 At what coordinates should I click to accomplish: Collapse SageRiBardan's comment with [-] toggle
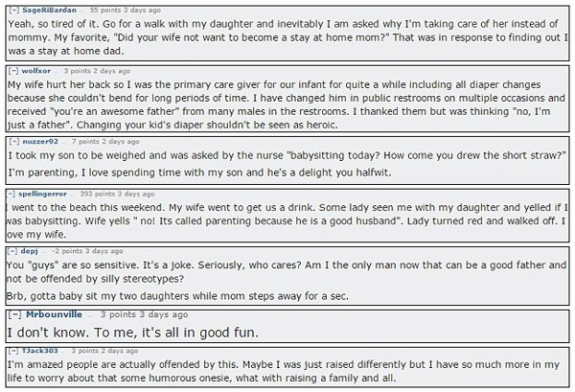[x=14, y=11]
